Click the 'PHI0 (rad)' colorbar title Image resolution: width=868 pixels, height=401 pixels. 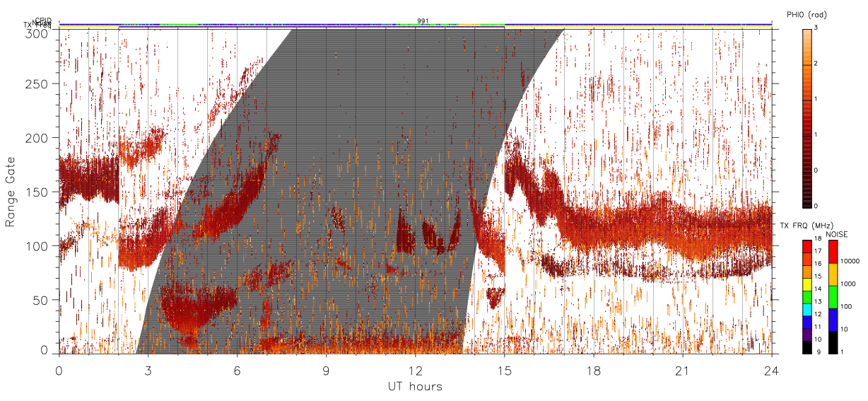pos(805,15)
